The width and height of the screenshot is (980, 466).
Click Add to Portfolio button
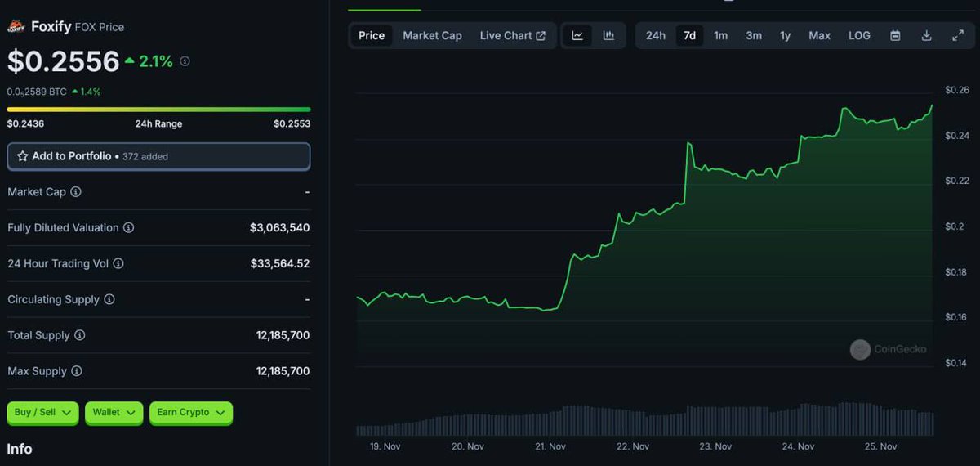(x=158, y=156)
